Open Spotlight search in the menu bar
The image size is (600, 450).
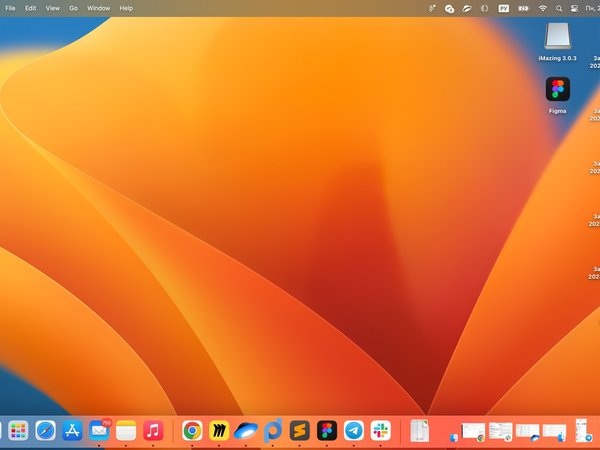[559, 8]
